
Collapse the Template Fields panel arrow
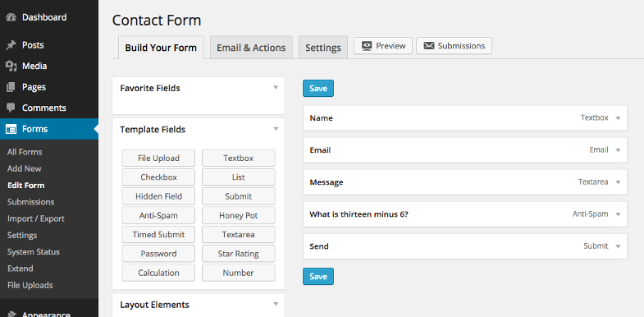pos(276,129)
